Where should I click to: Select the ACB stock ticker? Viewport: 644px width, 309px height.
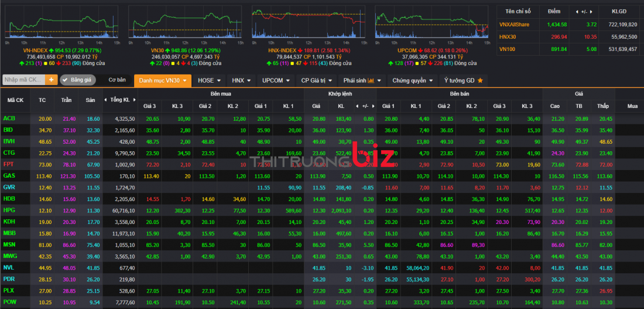(x=9, y=118)
